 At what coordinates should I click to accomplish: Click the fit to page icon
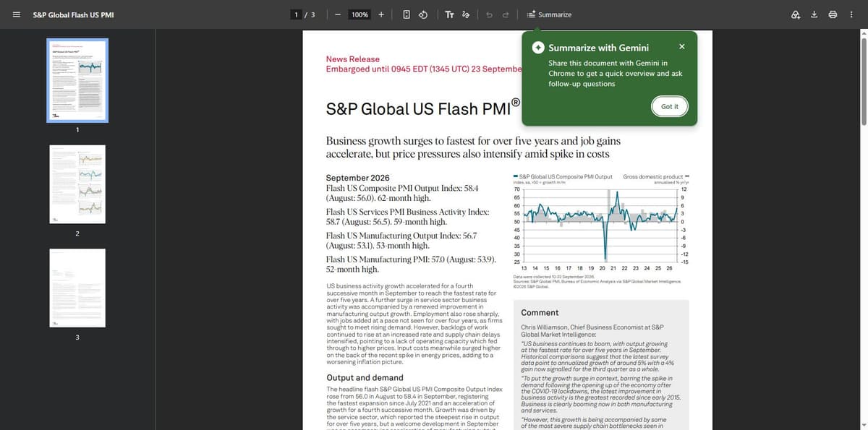[x=407, y=14]
